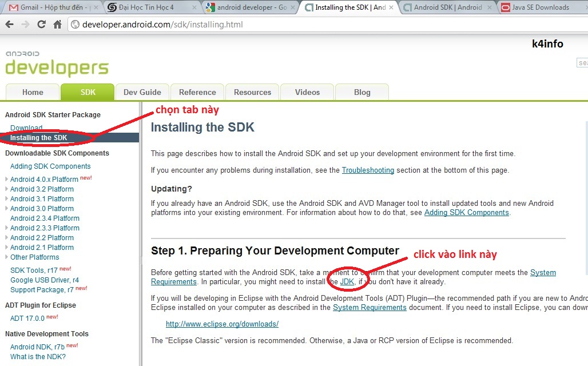Expand the Android 3.2 Platform item
588x366 pixels.
6,189
